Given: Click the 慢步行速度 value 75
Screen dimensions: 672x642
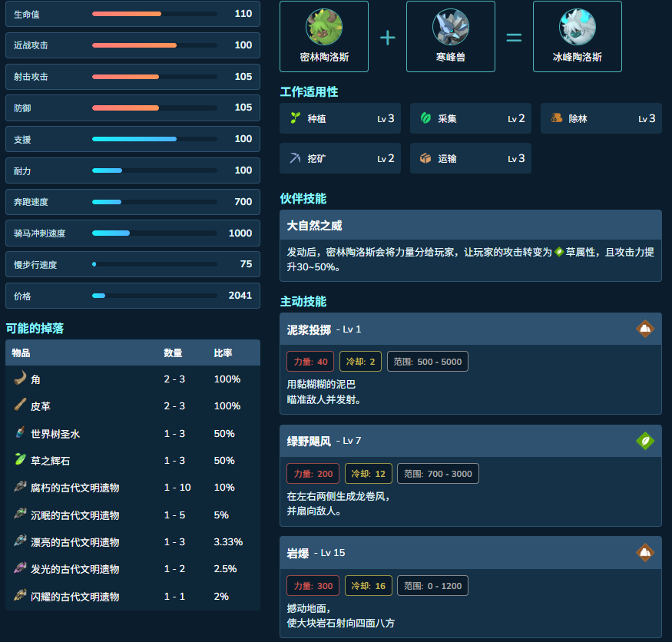Looking at the screenshot, I should [246, 264].
